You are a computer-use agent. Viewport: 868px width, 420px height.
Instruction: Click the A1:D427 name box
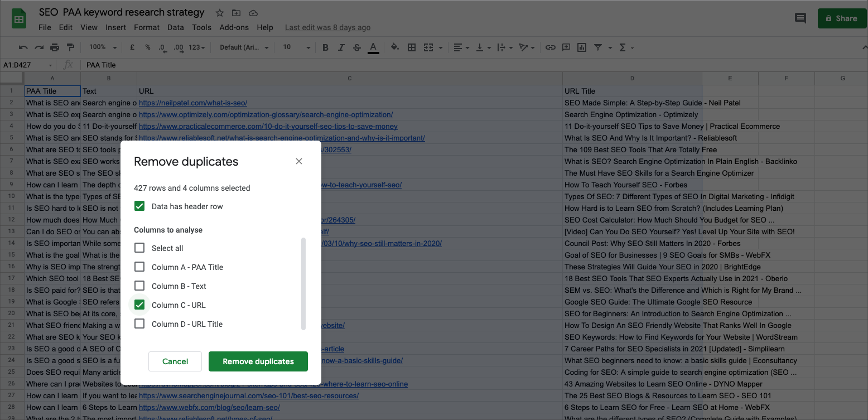pos(28,65)
